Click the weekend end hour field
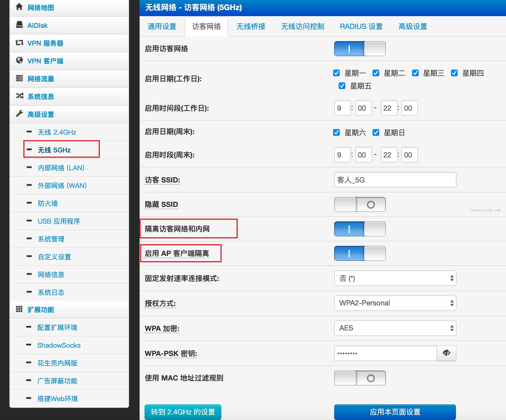506x420 pixels. click(389, 155)
